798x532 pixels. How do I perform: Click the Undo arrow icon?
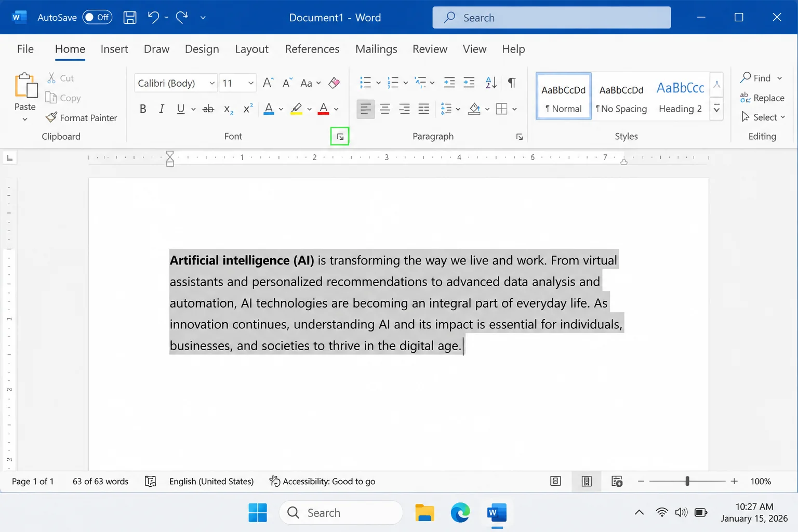tap(153, 17)
